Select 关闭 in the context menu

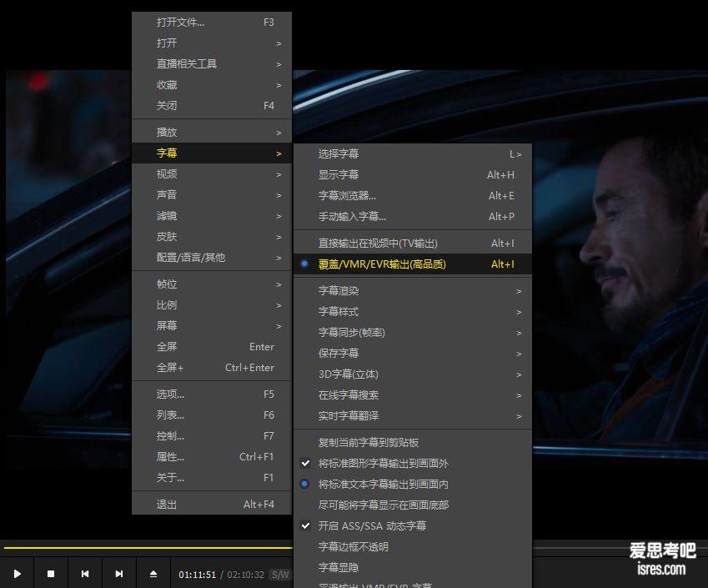coord(211,105)
